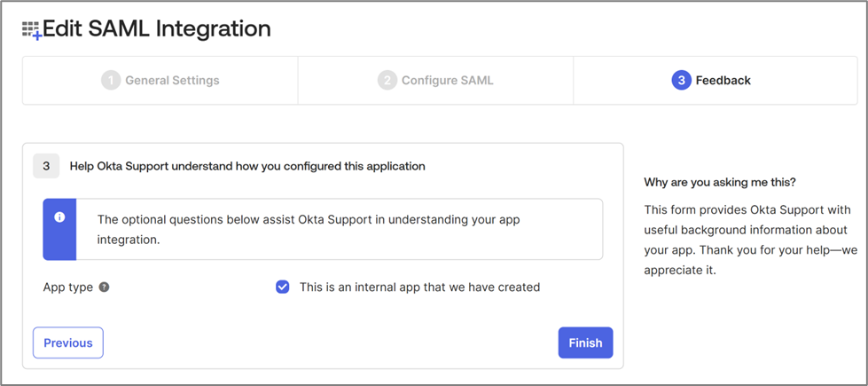Click the 'Help Okta Support understand' section heading
This screenshot has height=386, width=868.
point(247,166)
